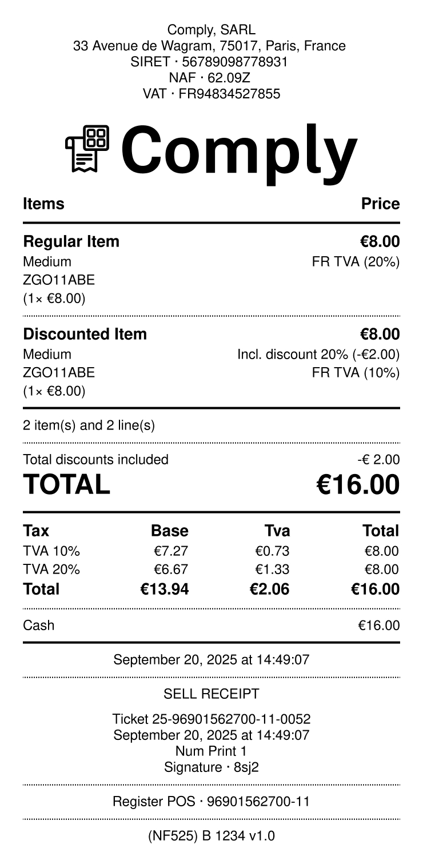The image size is (423, 868).
Task: Click the Discounted Item title
Action: (85, 334)
